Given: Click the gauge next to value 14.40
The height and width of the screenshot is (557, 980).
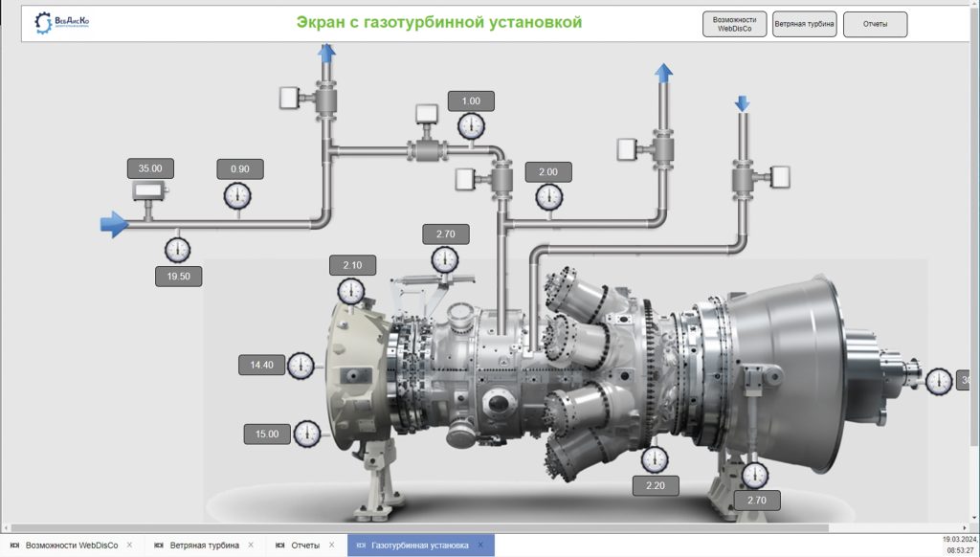Looking at the screenshot, I should 301,366.
